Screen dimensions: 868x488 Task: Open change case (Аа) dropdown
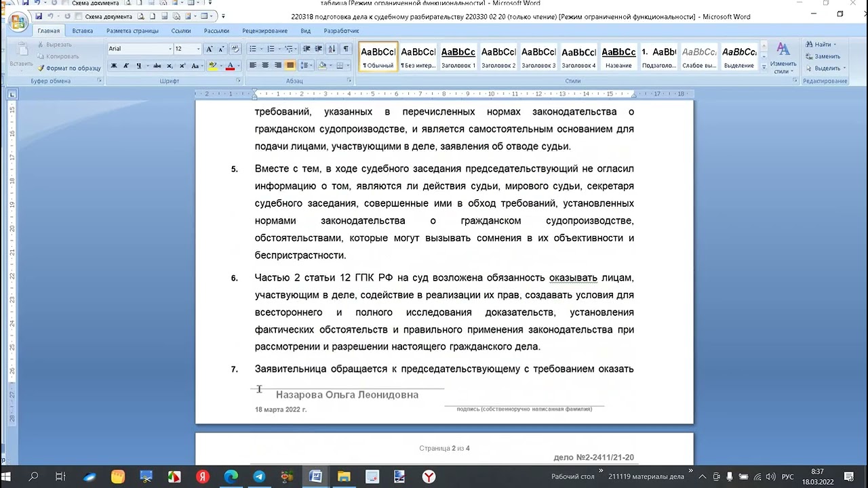tap(197, 66)
